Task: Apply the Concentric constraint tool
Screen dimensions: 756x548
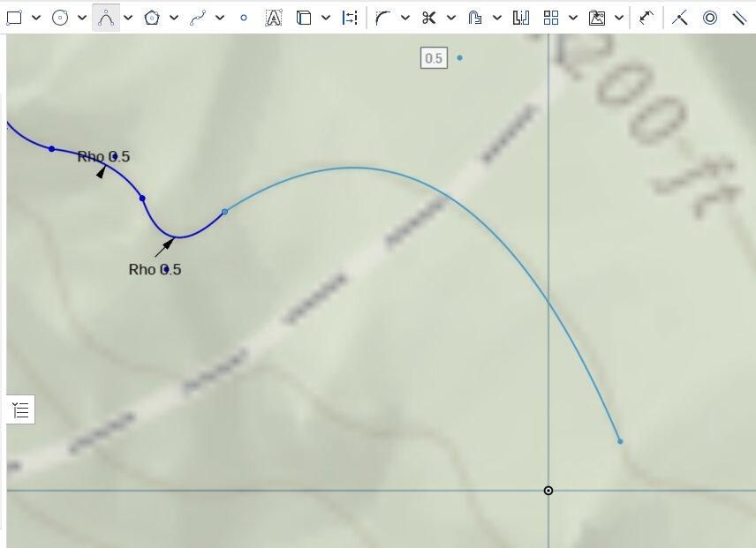Action: 710,18
